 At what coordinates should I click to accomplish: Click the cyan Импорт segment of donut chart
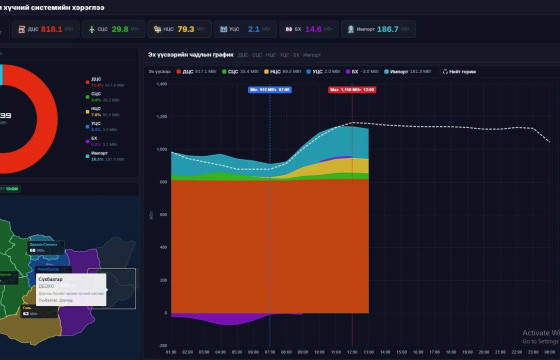1,75
